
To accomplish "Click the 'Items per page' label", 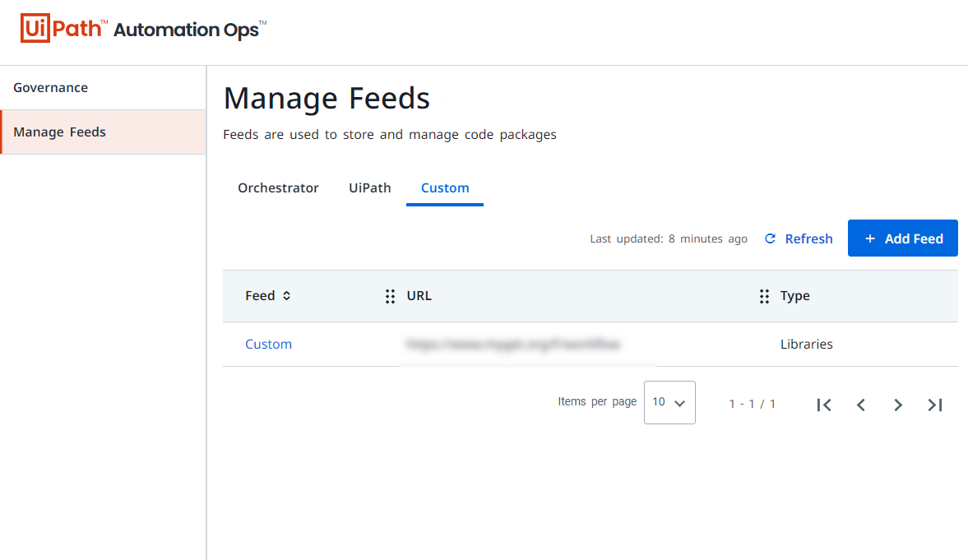I will tap(597, 401).
